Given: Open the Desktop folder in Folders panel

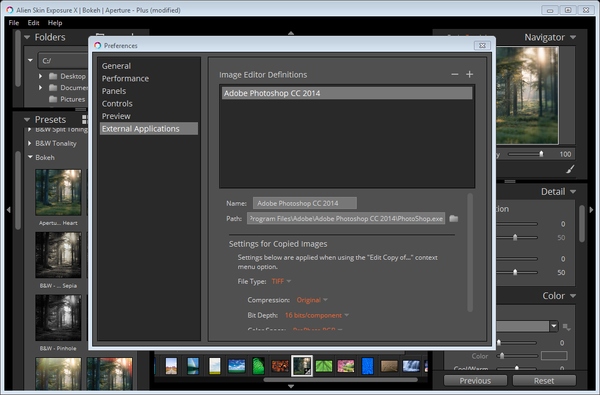Looking at the screenshot, I should coord(73,76).
